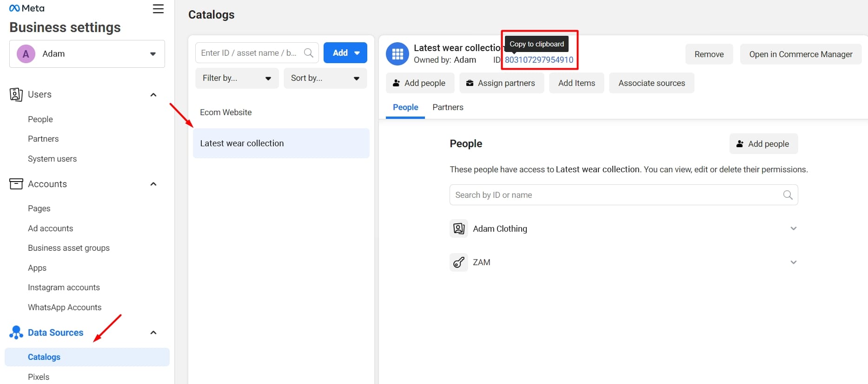Screen dimensions: 868x384
Task: Focus the Enter ID / asset name field
Action: click(257, 53)
